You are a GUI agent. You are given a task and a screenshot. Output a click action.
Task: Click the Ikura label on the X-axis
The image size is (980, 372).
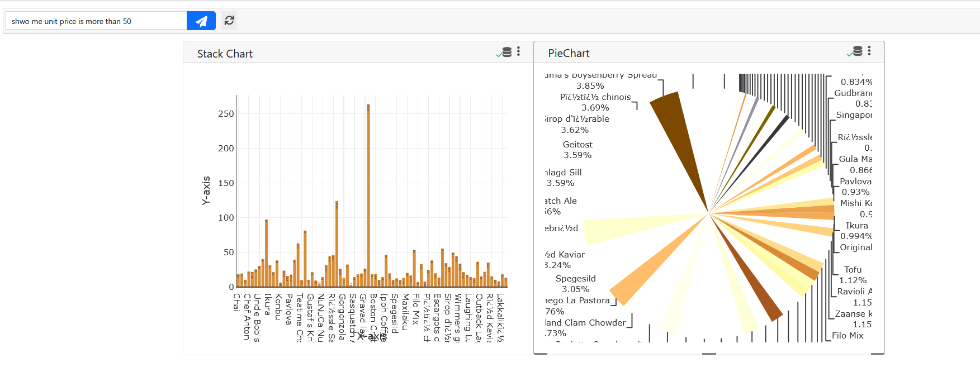pyautogui.click(x=268, y=304)
